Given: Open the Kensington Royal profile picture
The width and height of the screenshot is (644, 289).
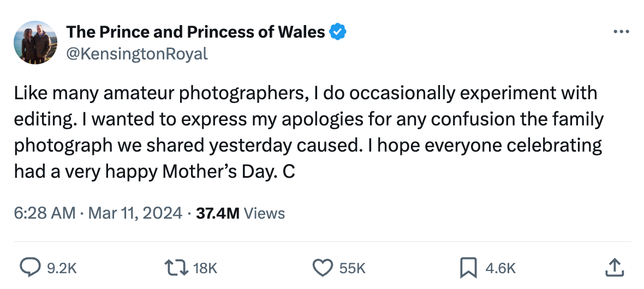Looking at the screenshot, I should (x=36, y=43).
